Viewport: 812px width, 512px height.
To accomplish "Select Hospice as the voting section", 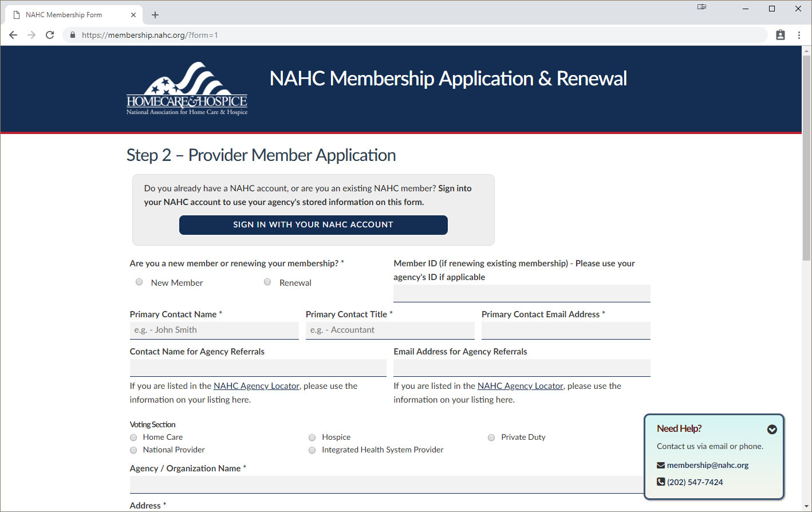I will (x=312, y=438).
